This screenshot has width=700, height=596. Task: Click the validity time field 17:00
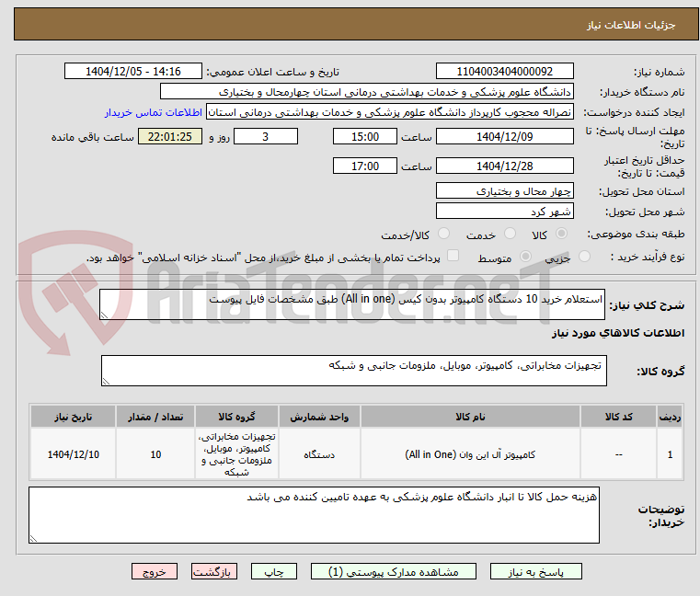click(365, 166)
